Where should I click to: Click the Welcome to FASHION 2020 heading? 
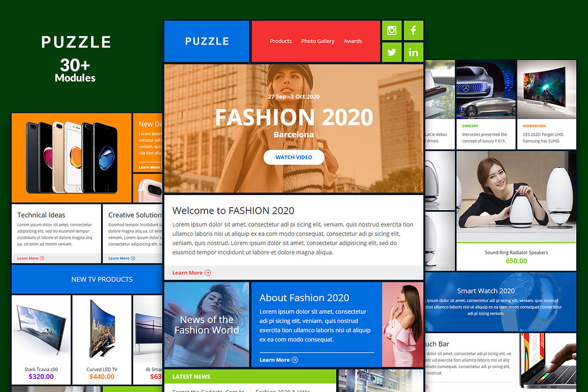pyautogui.click(x=233, y=211)
